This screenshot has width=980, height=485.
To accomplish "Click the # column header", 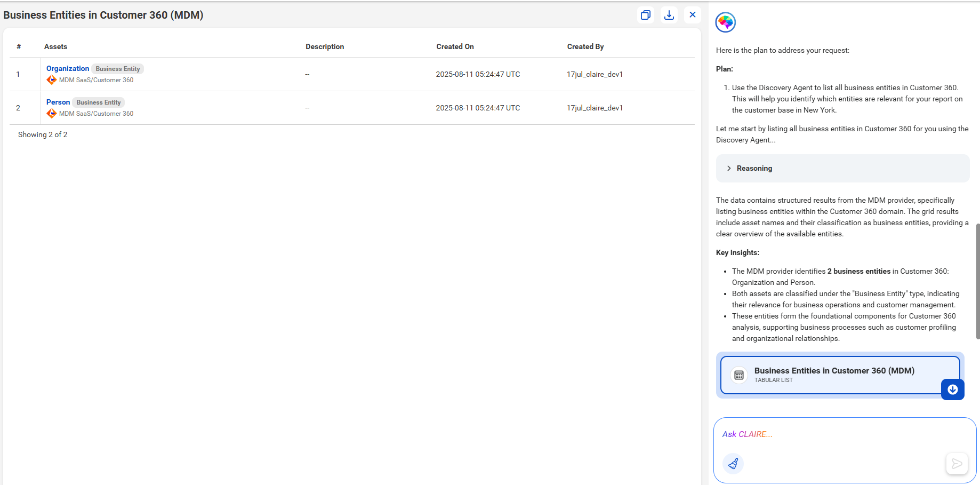I will click(x=19, y=47).
